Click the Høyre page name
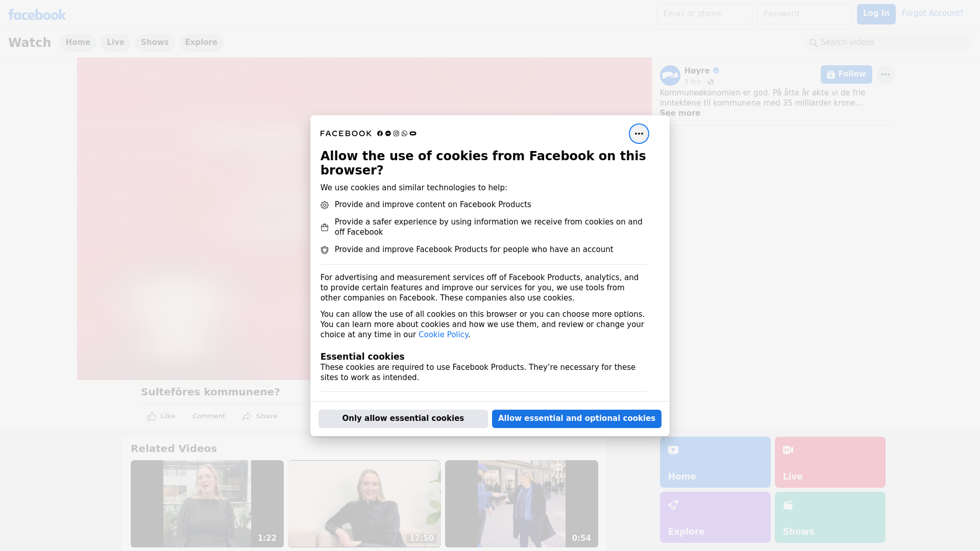Viewport: 980px width, 551px height. [x=697, y=71]
